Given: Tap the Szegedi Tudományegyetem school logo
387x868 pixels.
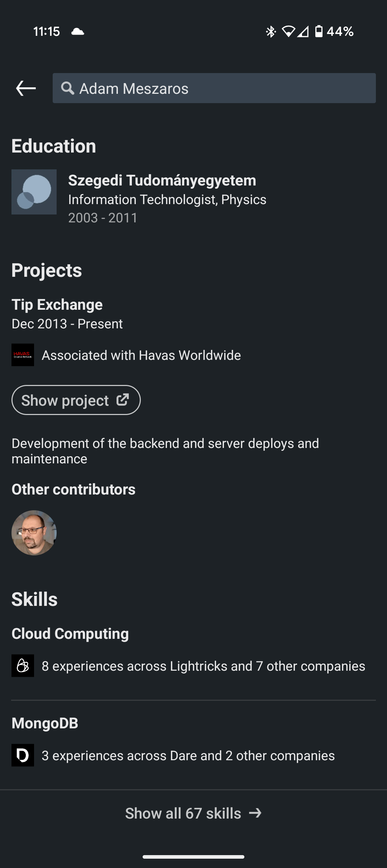Looking at the screenshot, I should 34,192.
